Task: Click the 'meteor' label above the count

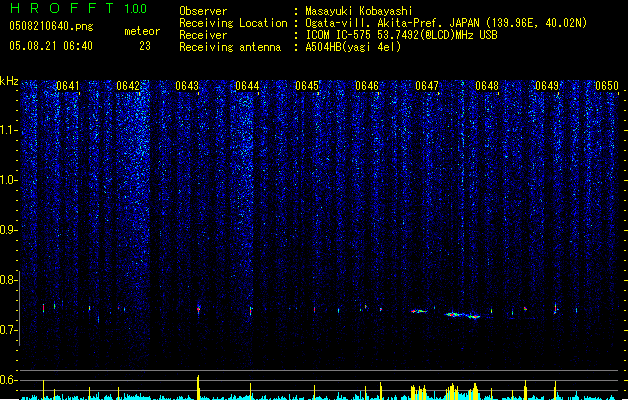Action: 142,31
